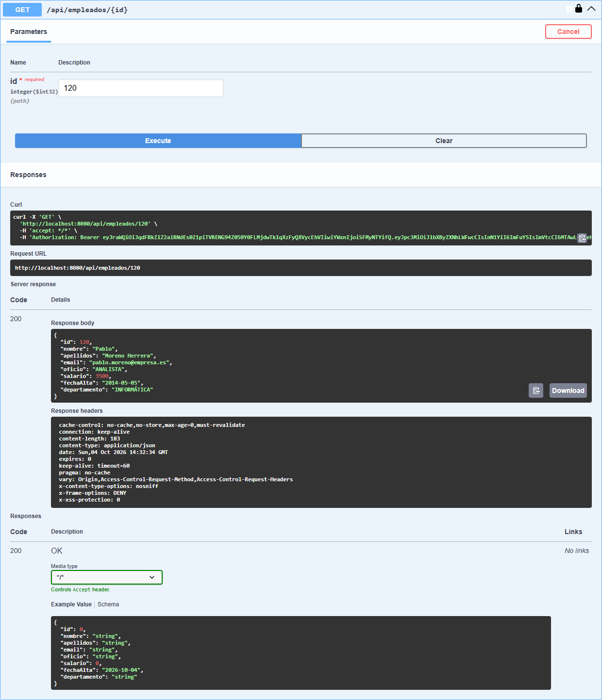602x700 pixels.
Task: Open the Media type dropdown
Action: [107, 577]
